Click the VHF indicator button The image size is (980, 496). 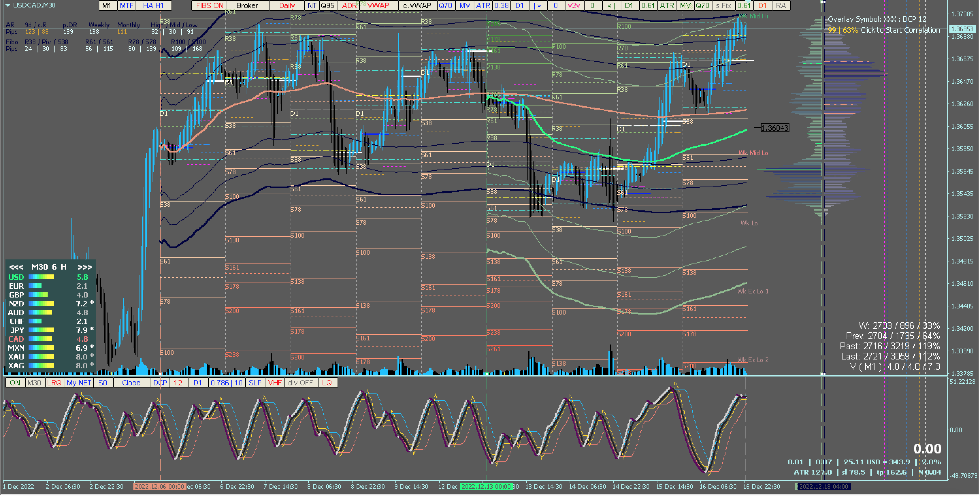tap(274, 383)
